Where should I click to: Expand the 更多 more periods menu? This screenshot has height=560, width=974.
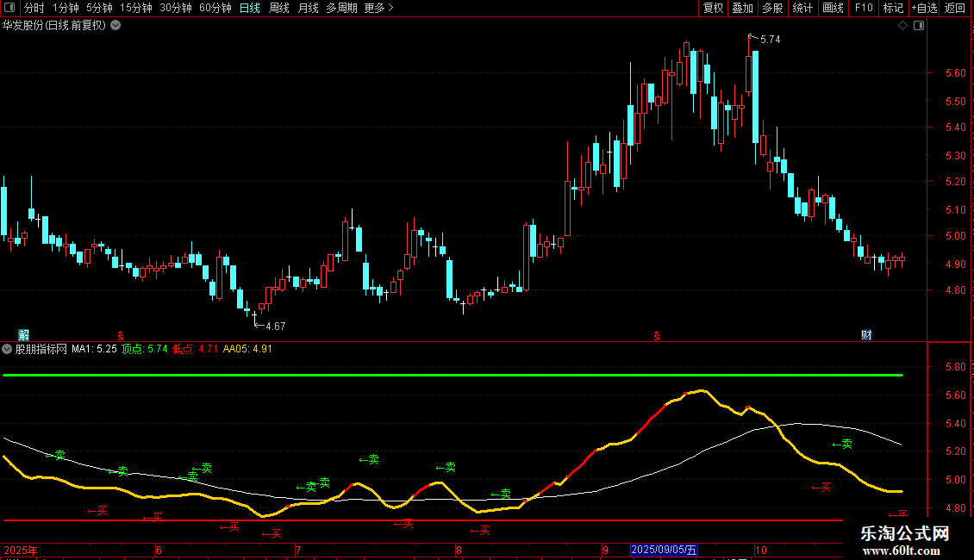click(378, 8)
